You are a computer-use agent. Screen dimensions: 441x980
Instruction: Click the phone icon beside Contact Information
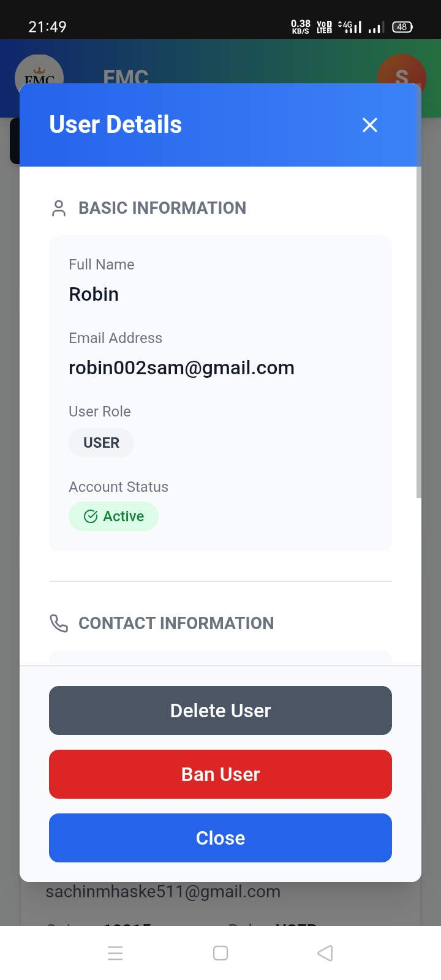click(59, 624)
